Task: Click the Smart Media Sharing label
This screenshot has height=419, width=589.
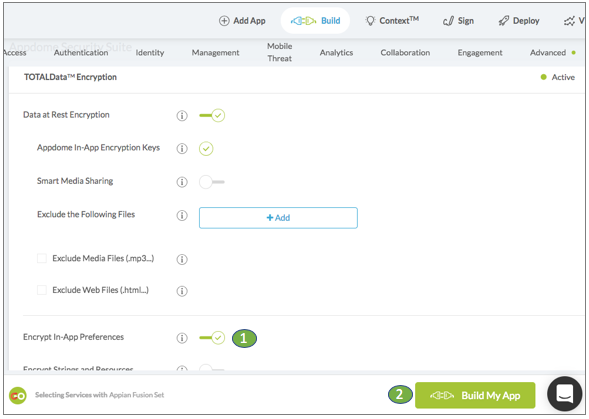Action: 75,181
